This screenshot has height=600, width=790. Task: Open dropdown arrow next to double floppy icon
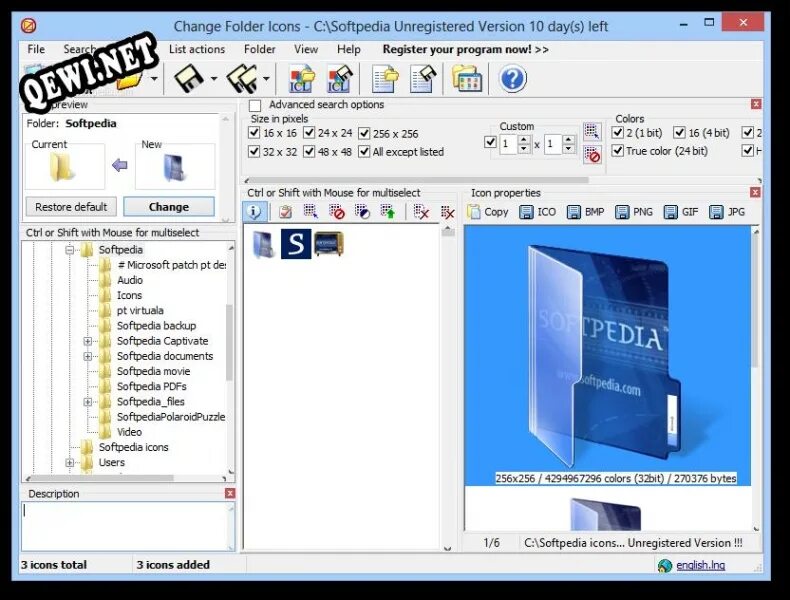[266, 79]
